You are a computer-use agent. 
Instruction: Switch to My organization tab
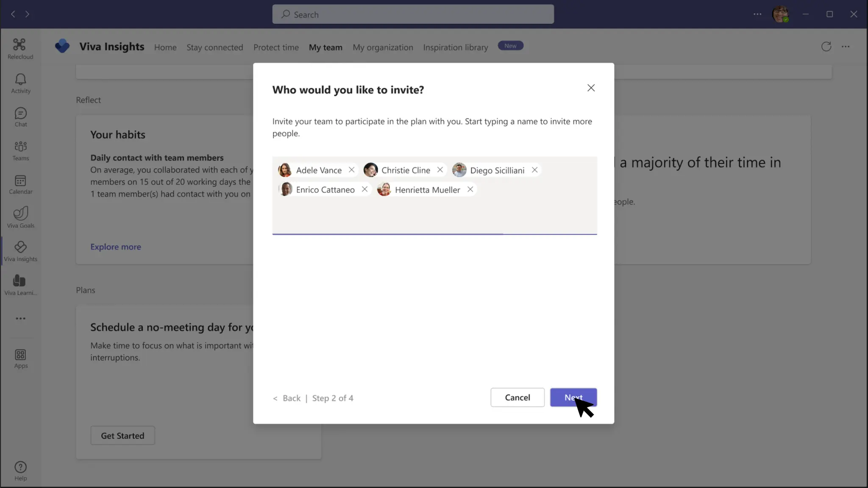pyautogui.click(x=383, y=47)
